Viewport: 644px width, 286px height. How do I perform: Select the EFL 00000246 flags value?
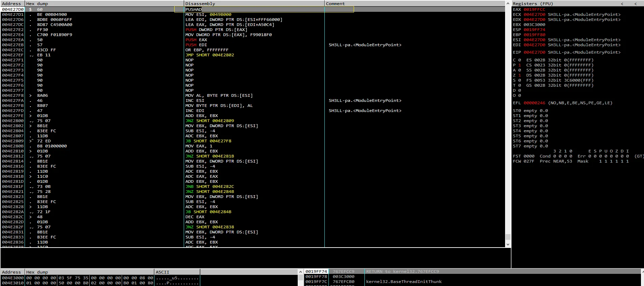[534, 103]
